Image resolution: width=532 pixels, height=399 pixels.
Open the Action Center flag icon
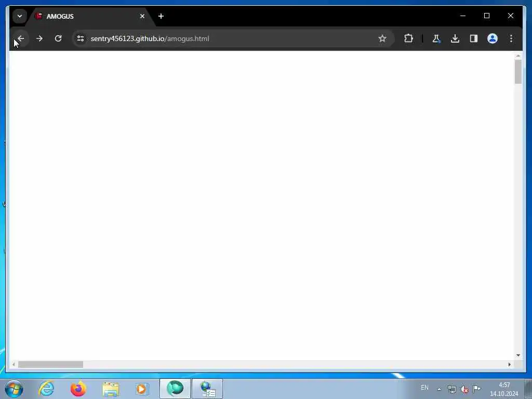(477, 389)
